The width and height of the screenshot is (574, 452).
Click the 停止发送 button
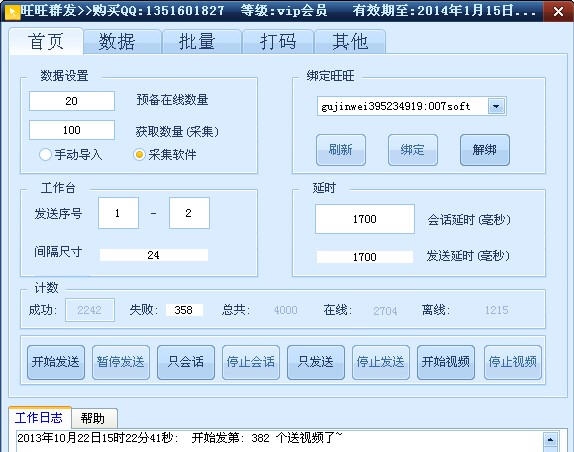point(381,362)
